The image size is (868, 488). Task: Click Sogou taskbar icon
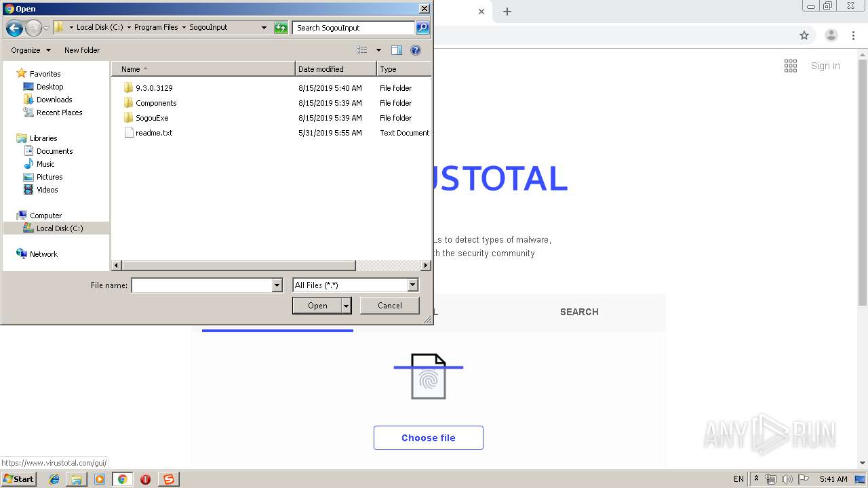pyautogui.click(x=169, y=479)
